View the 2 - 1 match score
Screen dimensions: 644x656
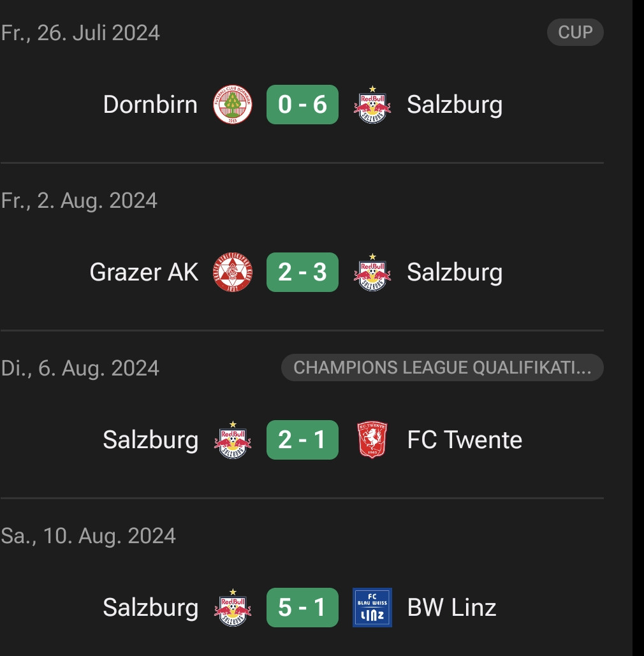pyautogui.click(x=302, y=440)
